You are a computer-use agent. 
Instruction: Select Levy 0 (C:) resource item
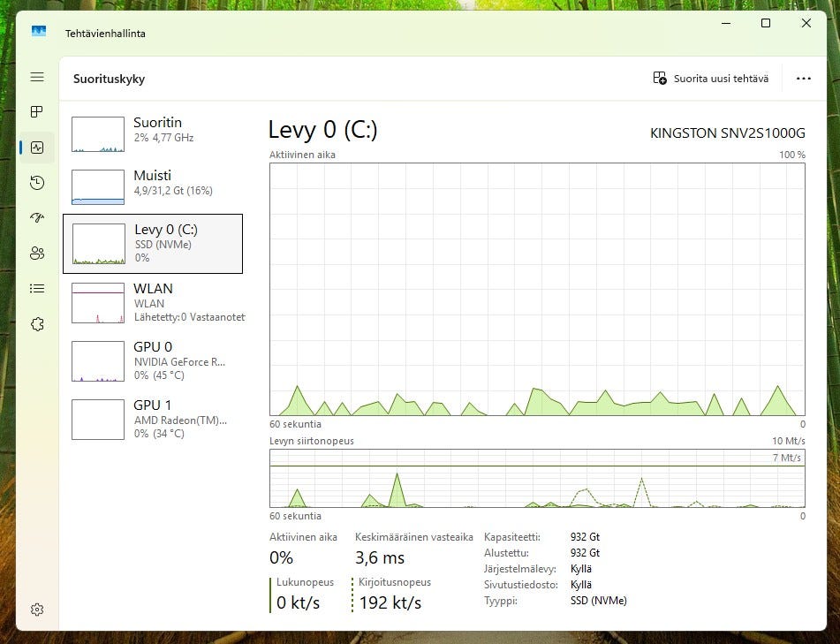[153, 244]
